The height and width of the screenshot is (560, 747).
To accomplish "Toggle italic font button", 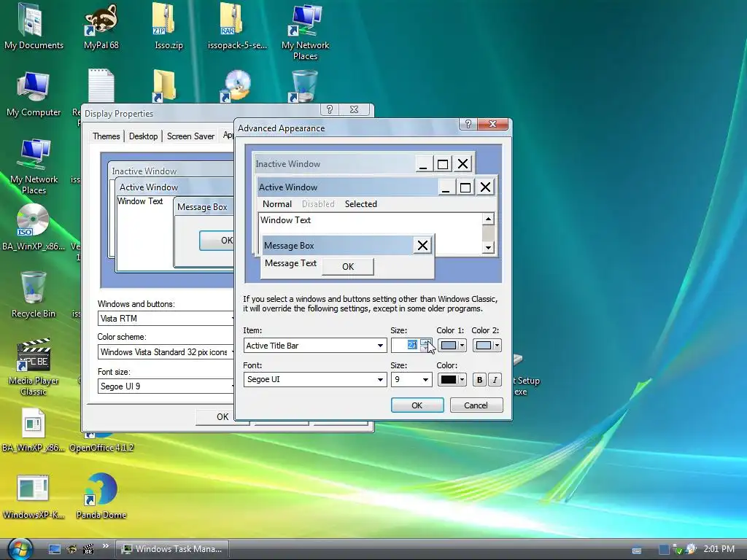I will pos(495,379).
